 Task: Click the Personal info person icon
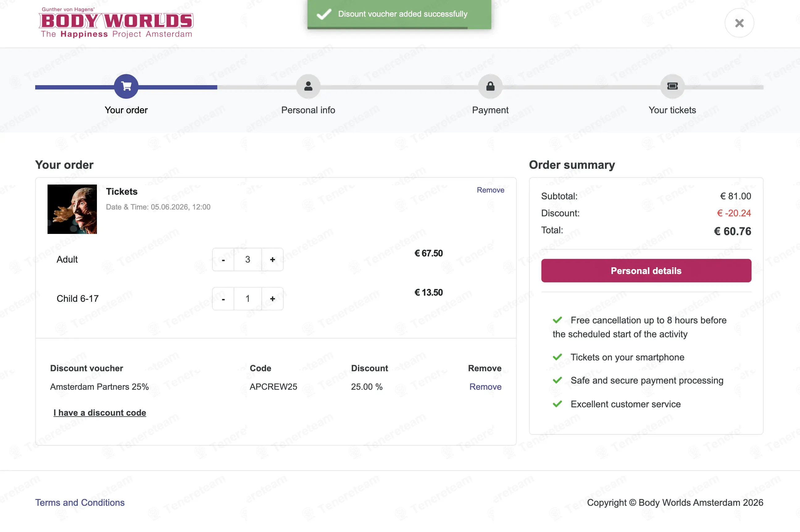coord(308,86)
